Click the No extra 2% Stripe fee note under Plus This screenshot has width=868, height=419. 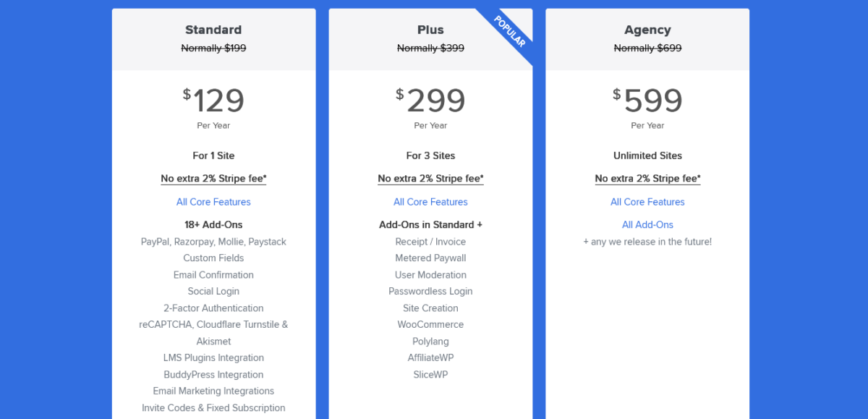tap(430, 179)
